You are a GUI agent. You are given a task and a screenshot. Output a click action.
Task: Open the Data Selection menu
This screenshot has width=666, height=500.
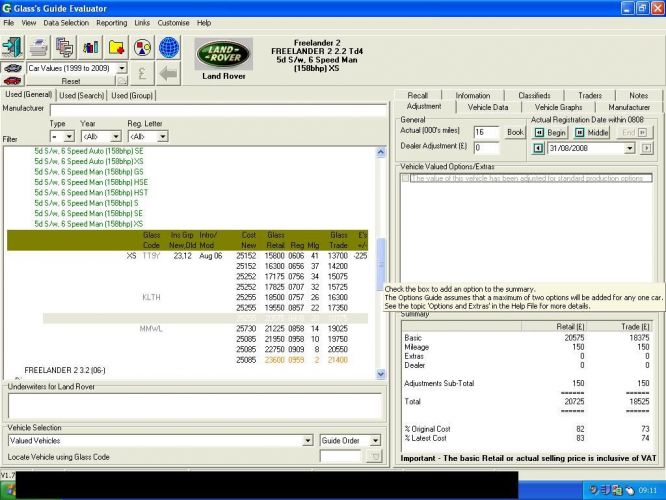(66, 23)
